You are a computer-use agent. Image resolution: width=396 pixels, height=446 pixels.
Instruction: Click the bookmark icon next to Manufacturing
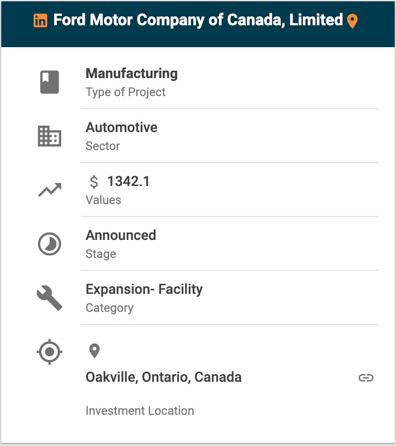coord(50,82)
